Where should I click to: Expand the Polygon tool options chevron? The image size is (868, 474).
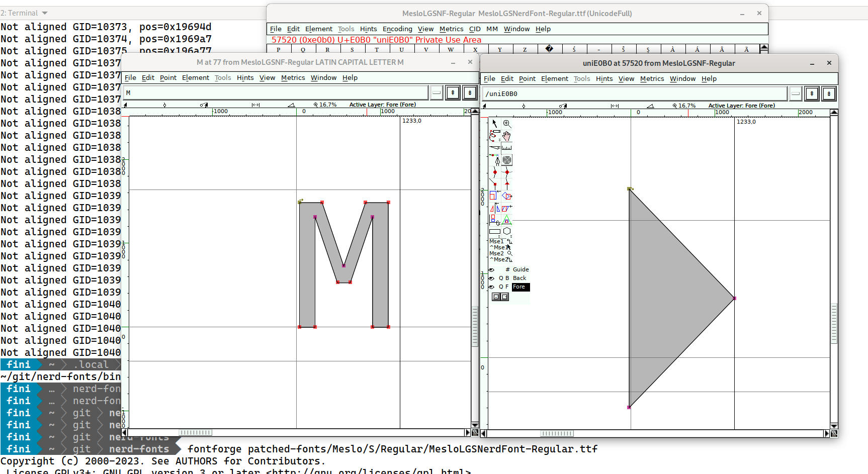(511, 235)
